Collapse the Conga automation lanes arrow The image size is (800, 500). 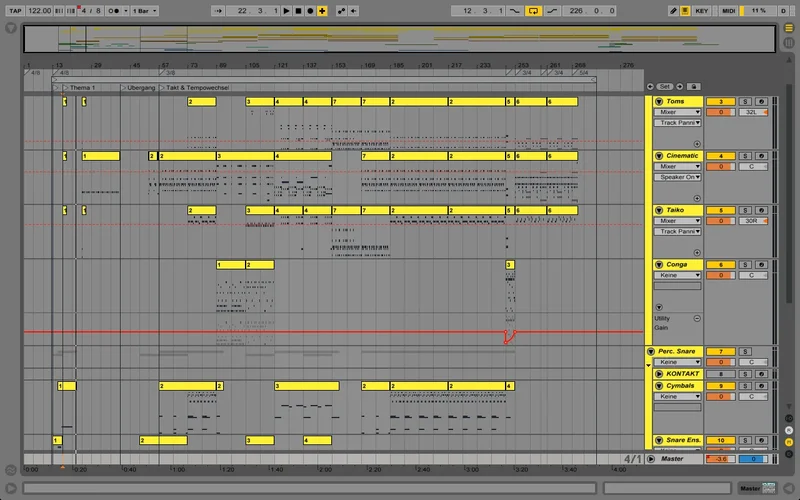[x=659, y=307]
